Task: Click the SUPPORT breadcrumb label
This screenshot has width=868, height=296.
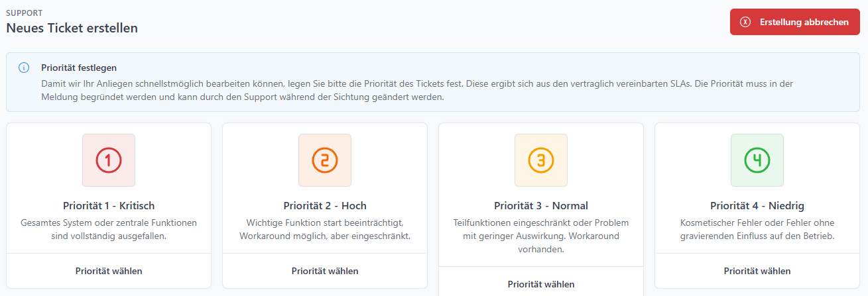Action: point(24,13)
